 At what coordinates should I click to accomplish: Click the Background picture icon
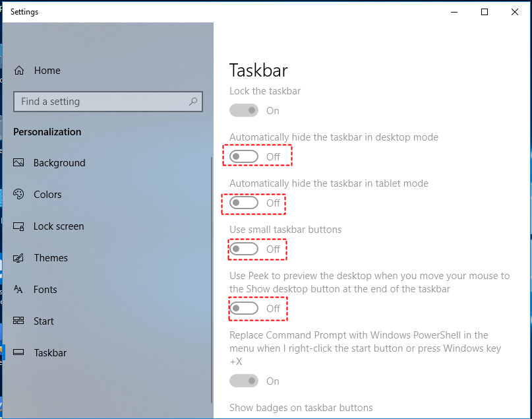[19, 163]
